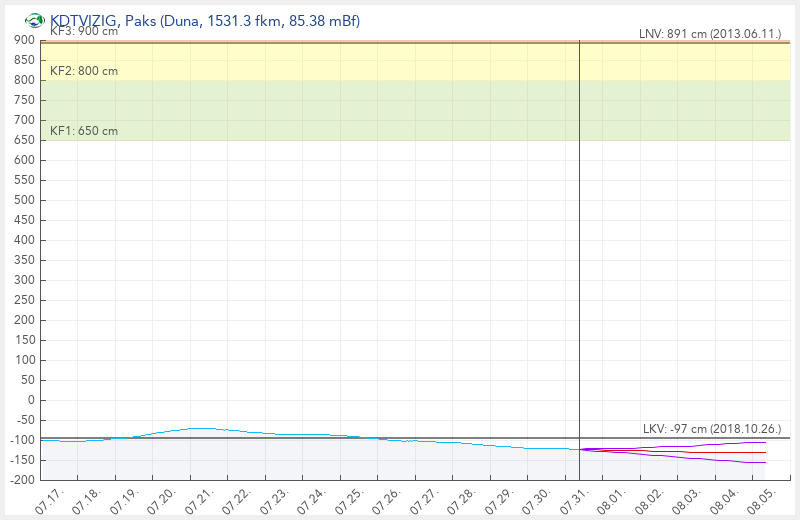Click the red forecast line's right end
This screenshot has height=520, width=800.
tap(765, 452)
